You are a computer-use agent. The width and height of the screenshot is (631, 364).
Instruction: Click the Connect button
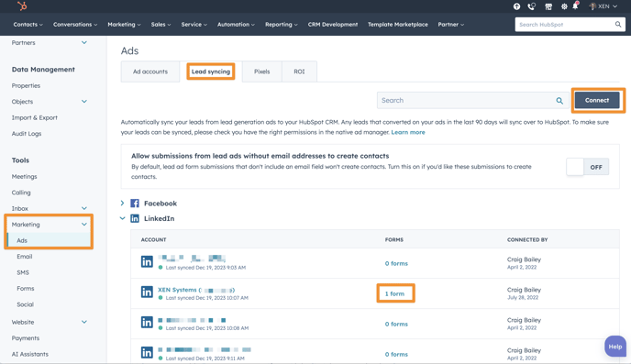pyautogui.click(x=597, y=100)
